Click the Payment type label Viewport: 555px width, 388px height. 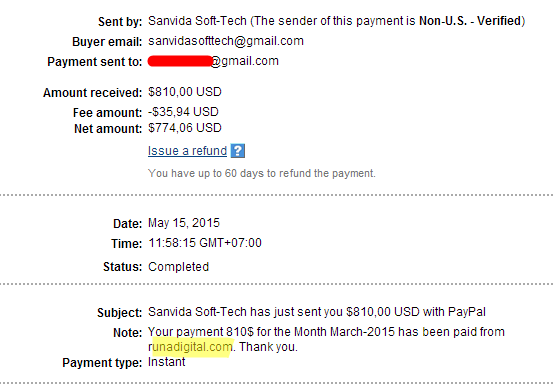[102, 363]
